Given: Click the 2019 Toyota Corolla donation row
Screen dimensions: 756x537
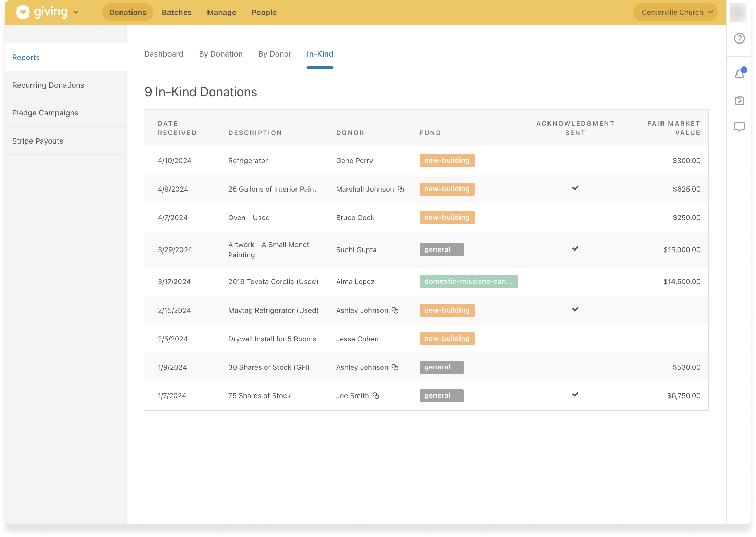Looking at the screenshot, I should tap(273, 282).
